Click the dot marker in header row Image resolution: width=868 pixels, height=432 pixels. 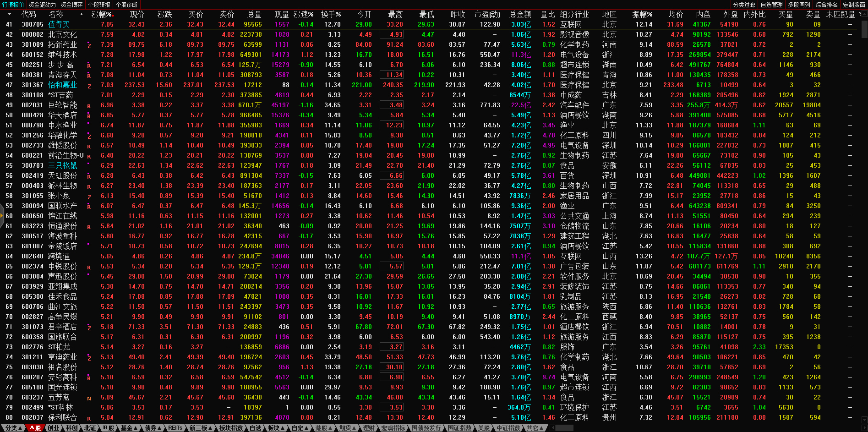(82, 14)
